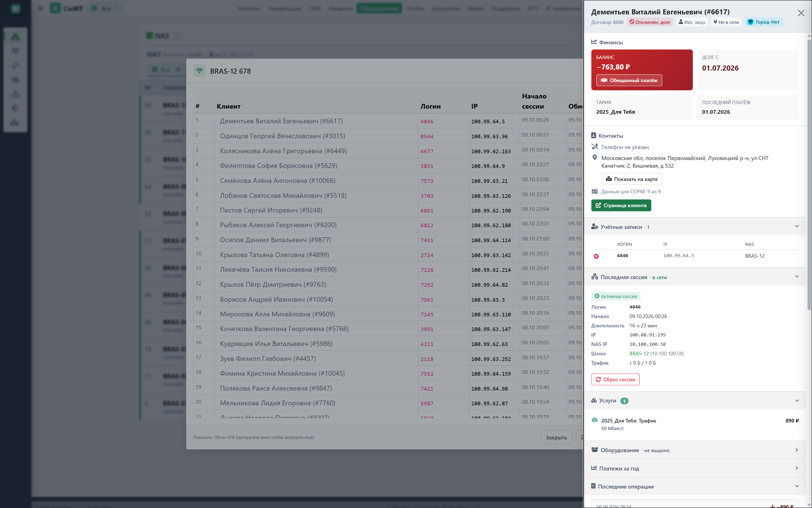Click the BRAS-12 wifi icon in dialog header
This screenshot has height=508, width=812.
199,71
